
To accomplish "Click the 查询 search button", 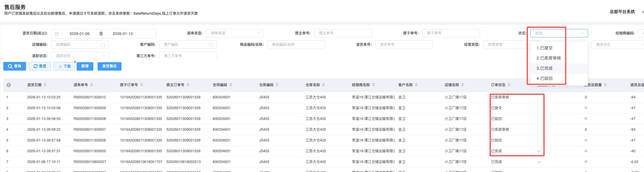I will 15,66.
